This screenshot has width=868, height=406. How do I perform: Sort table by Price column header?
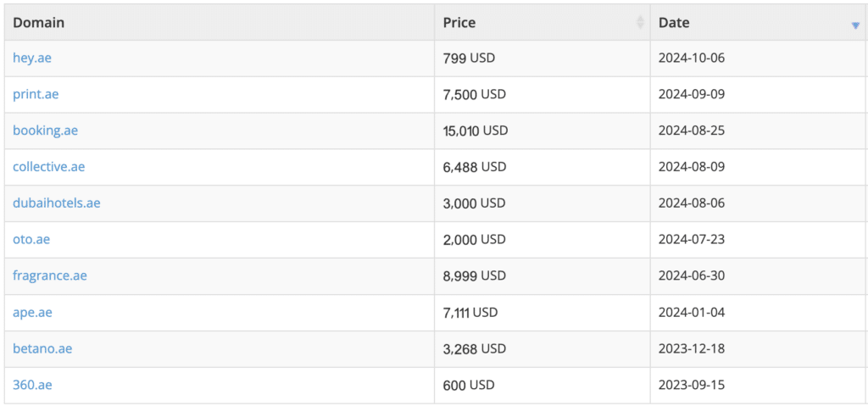coord(459,23)
